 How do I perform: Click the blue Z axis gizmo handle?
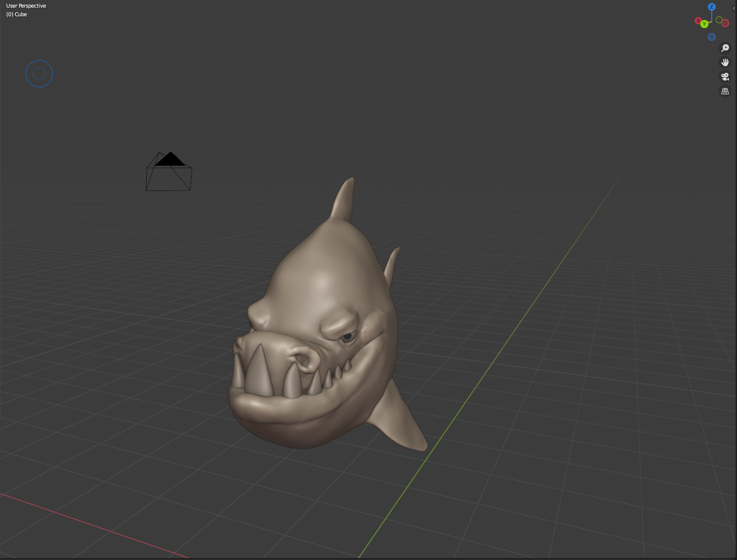(x=712, y=7)
